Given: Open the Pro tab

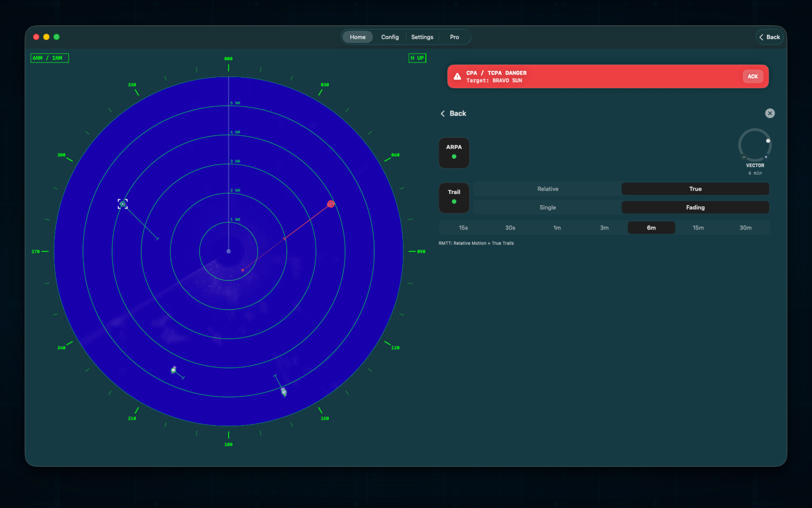Looking at the screenshot, I should pos(454,37).
